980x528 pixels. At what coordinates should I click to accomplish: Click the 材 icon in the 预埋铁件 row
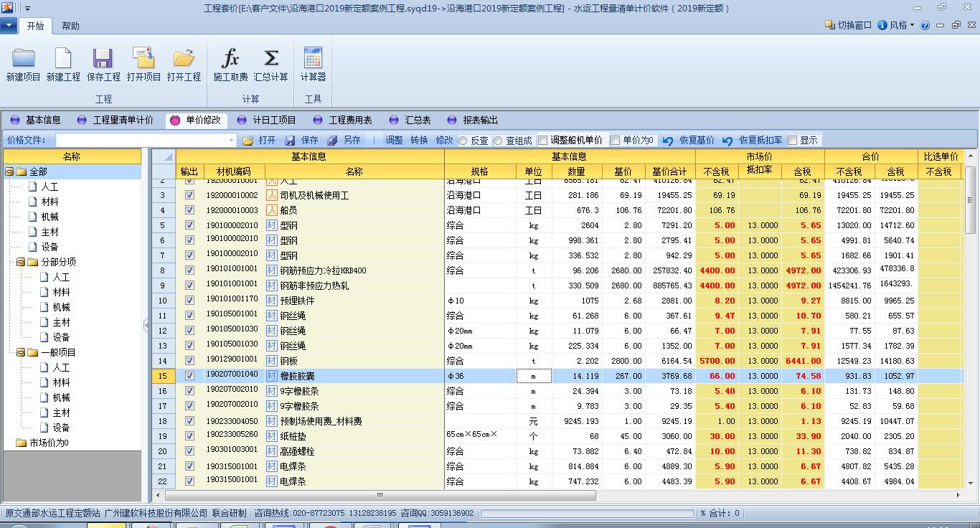(271, 301)
